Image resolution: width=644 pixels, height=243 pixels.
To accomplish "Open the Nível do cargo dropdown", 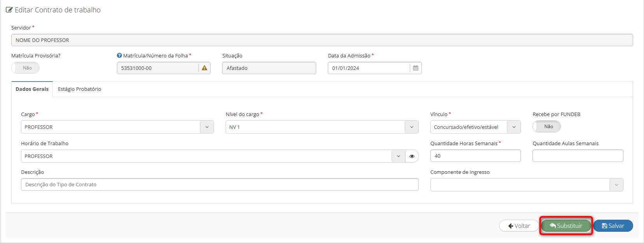I will tap(411, 127).
